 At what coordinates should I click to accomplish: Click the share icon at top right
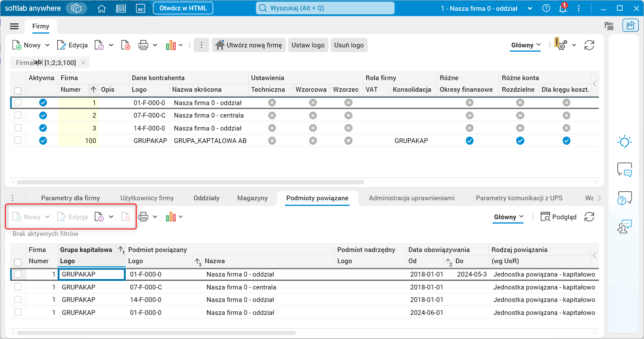tap(630, 26)
